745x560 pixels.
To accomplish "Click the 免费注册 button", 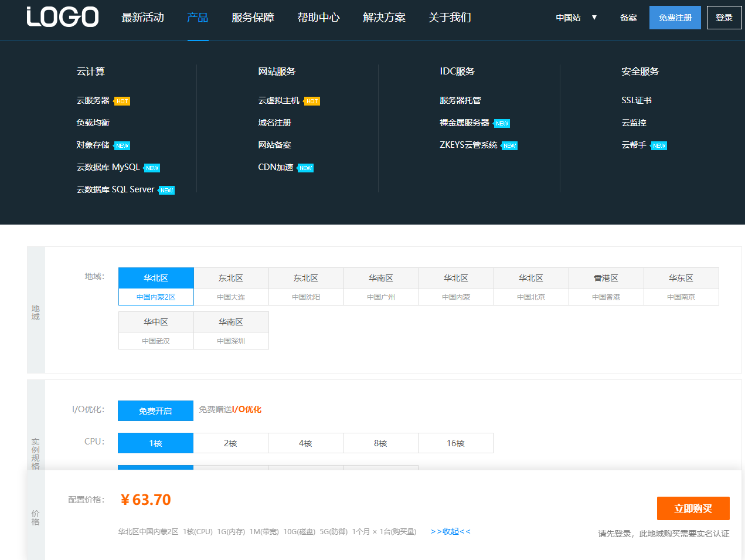I will (x=675, y=18).
